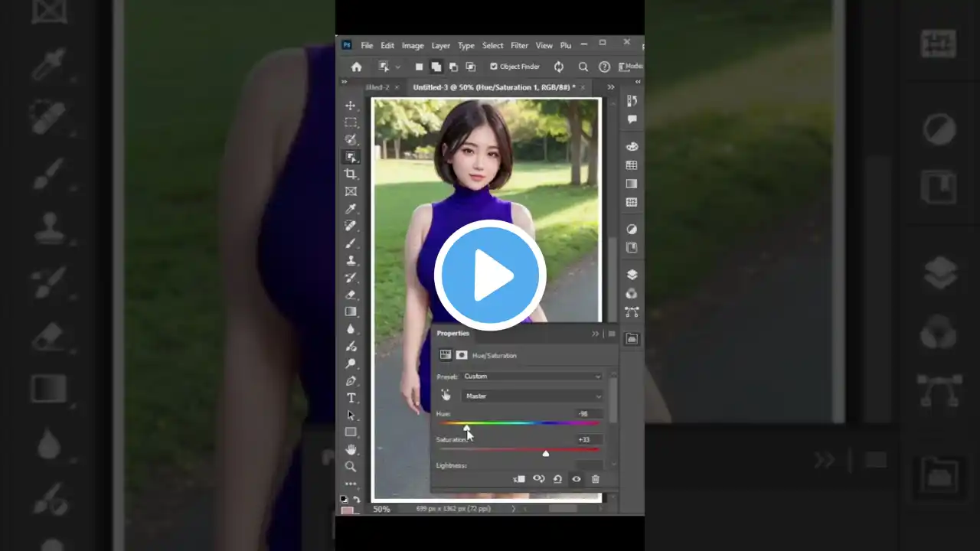Open the Filter menu
Screen dimensions: 980x551
[x=519, y=45]
